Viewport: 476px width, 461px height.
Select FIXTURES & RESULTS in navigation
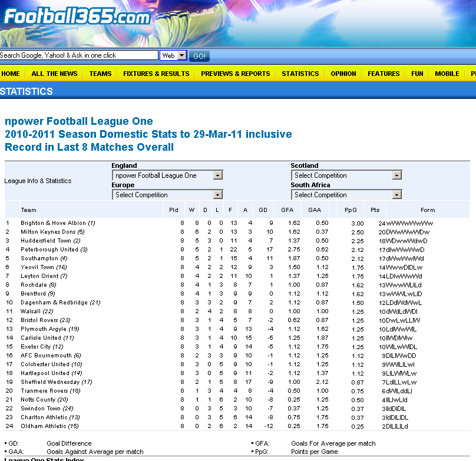coord(156,74)
